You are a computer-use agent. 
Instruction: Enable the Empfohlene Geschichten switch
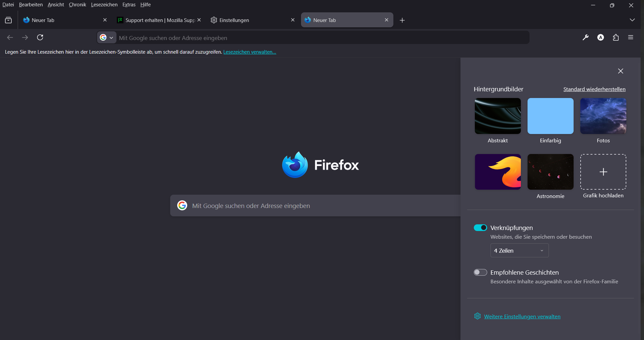[x=480, y=272]
